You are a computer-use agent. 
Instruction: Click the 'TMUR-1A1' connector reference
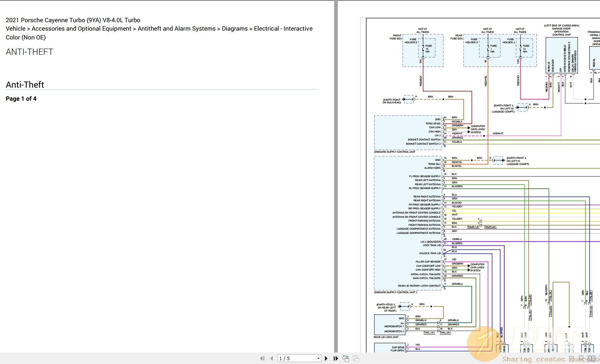tap(473, 227)
